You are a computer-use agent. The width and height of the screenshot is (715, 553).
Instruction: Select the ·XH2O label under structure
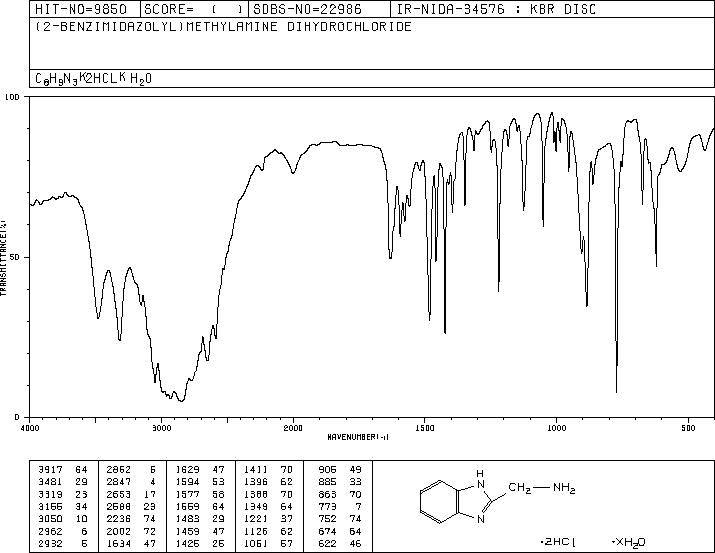click(x=628, y=542)
